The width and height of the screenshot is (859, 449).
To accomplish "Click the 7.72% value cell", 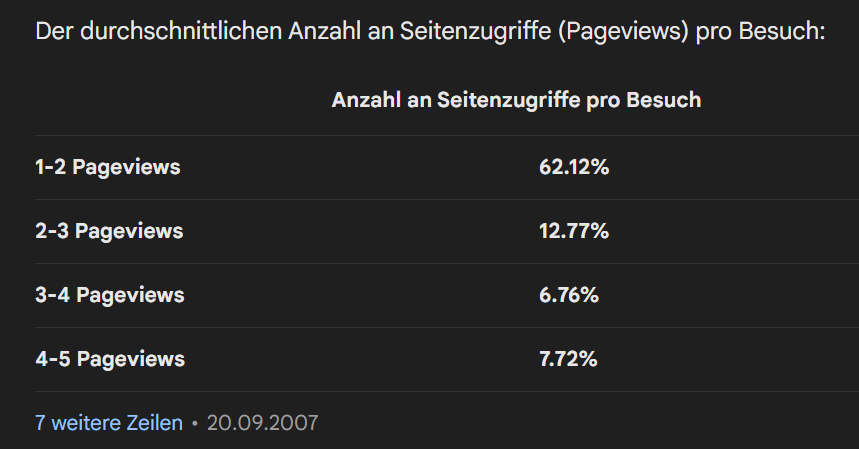I will point(568,359).
